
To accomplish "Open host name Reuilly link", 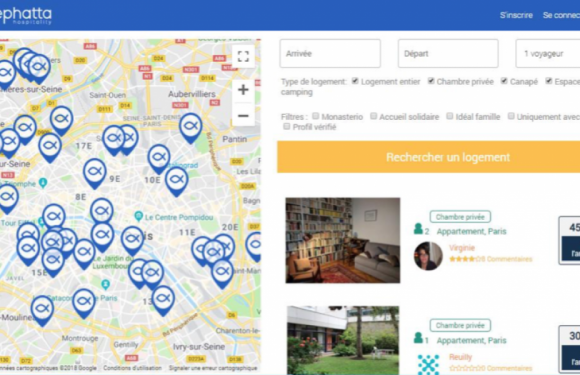I will click(x=461, y=357).
